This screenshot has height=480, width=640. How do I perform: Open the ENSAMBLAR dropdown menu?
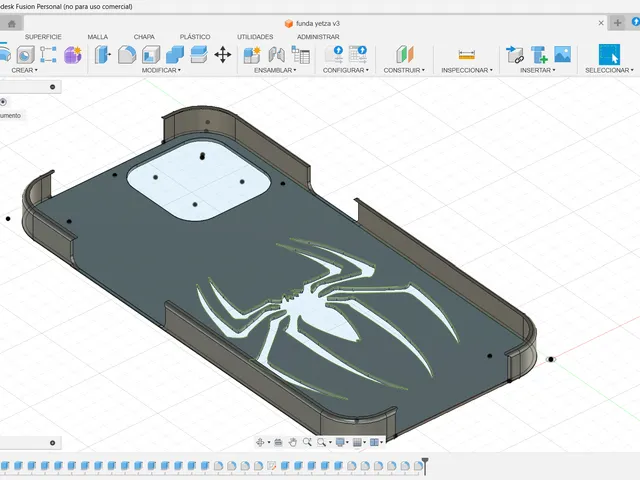(275, 70)
